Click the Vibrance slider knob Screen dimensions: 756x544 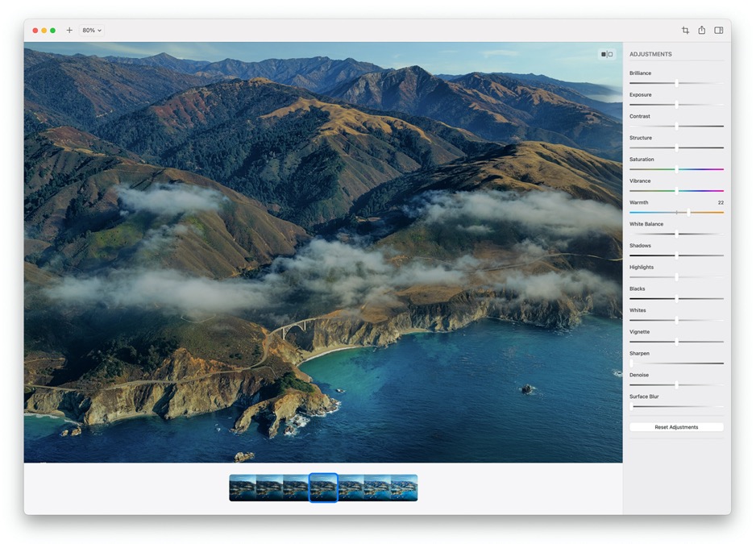[676, 191]
